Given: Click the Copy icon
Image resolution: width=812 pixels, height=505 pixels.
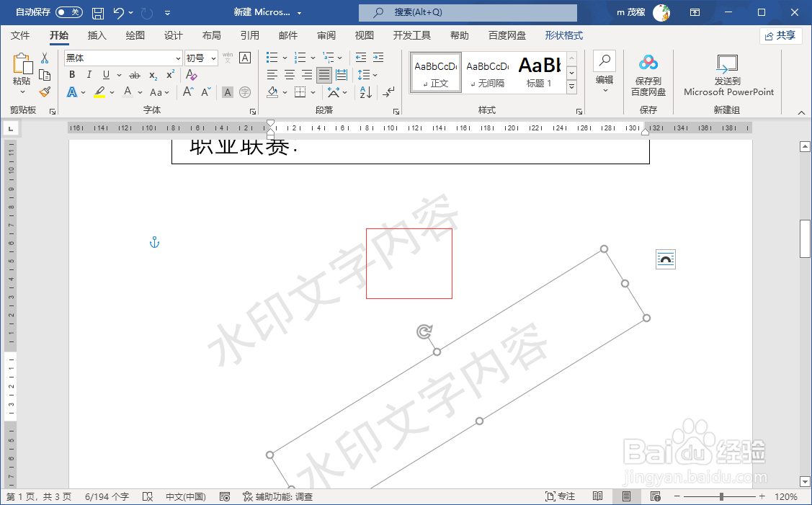Looking at the screenshot, I should [x=45, y=75].
